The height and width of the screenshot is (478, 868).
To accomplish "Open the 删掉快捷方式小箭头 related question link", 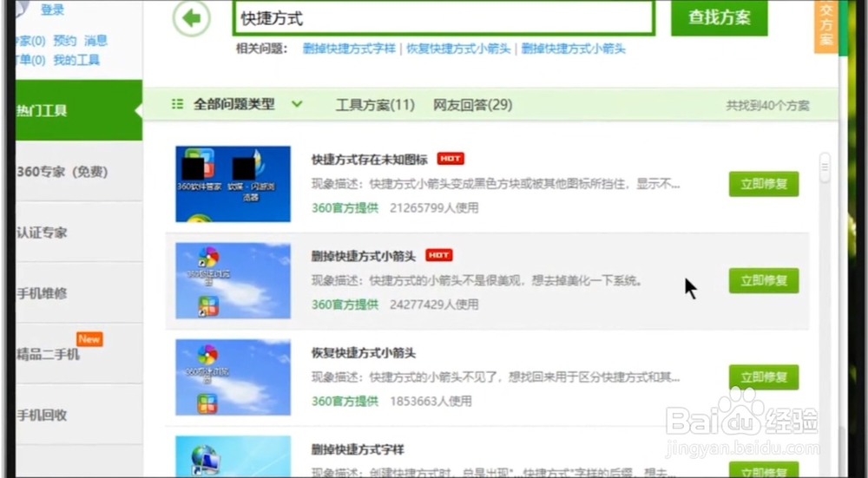I will tap(574, 49).
